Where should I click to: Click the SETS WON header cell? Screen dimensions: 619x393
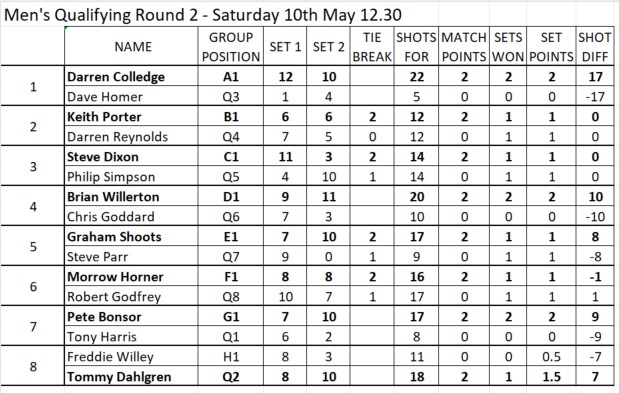pyautogui.click(x=508, y=47)
